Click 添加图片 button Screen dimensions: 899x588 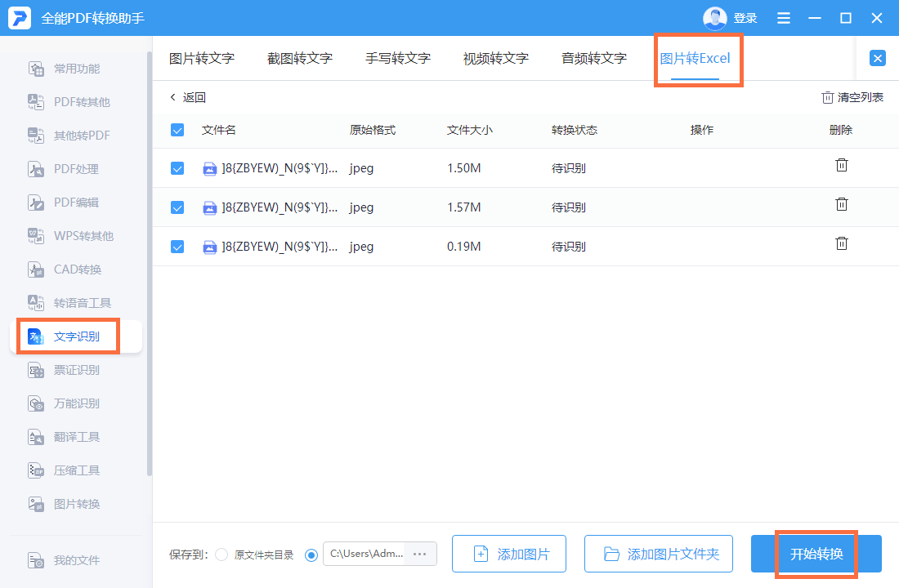click(509, 554)
